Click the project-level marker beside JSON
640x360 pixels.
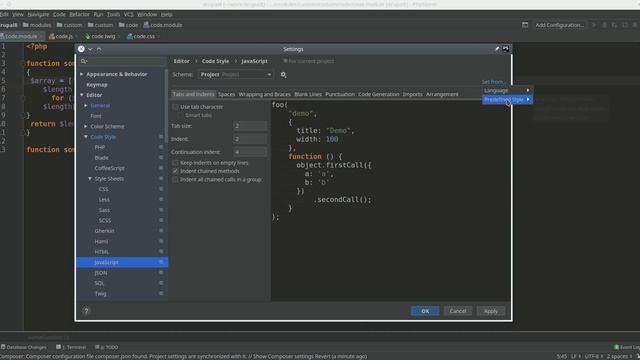tap(161, 272)
